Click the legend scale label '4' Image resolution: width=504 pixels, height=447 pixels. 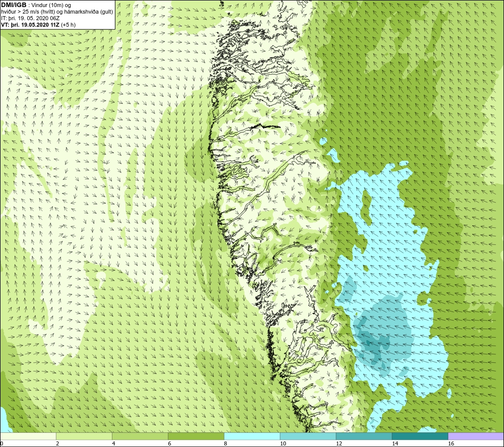coord(113,444)
